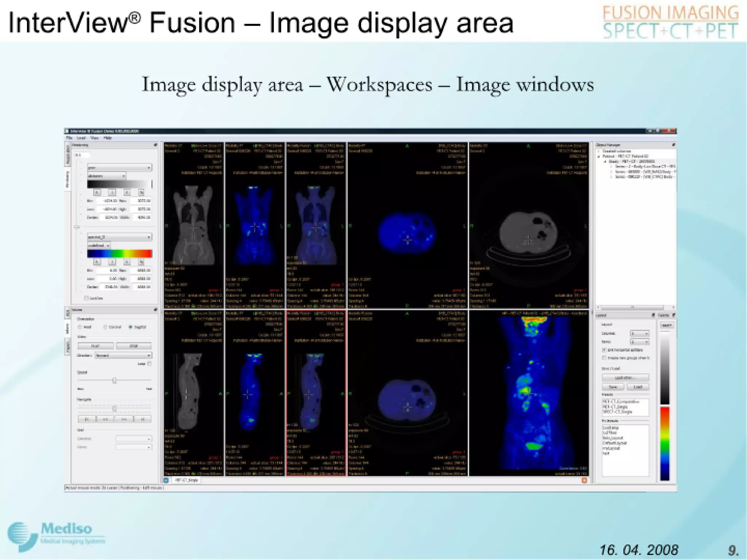This screenshot has height=560, width=747.
Task: Undock the Object Manager panel via its float icon
Action: tap(673, 145)
